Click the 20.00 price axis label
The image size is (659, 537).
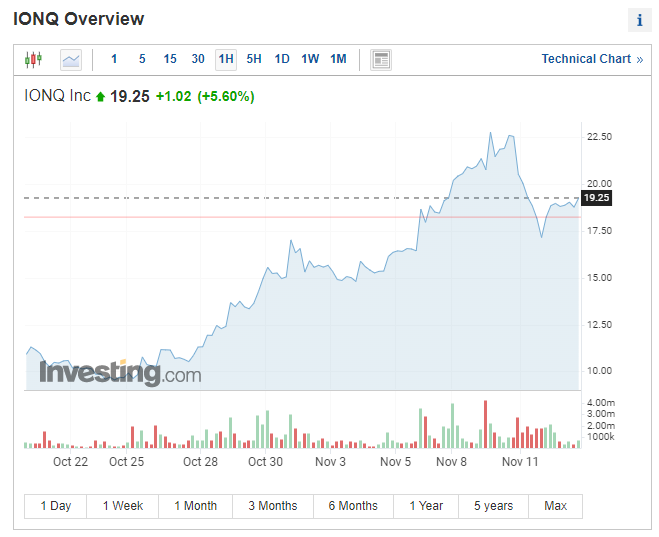(x=599, y=184)
